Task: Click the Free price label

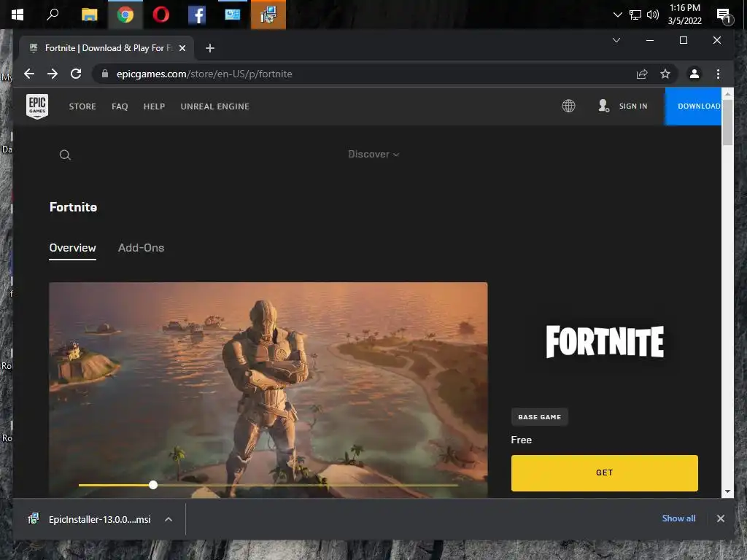Action: [x=521, y=440]
